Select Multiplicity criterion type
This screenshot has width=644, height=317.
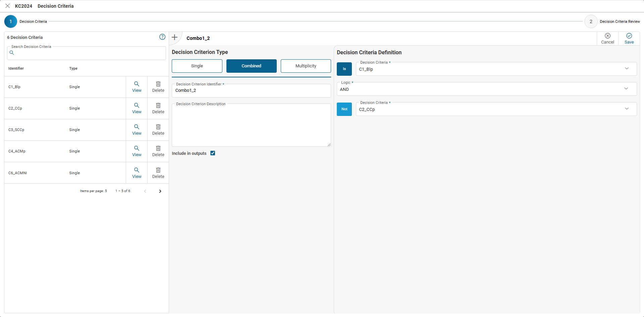(306, 66)
